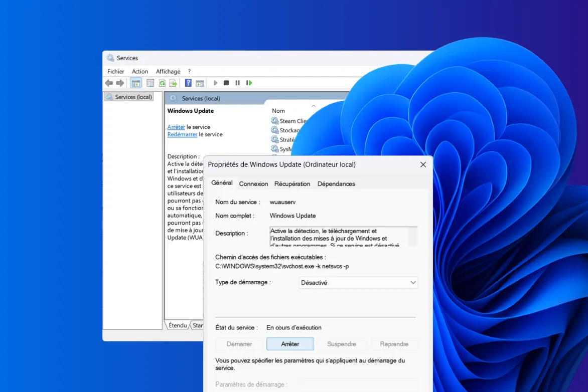Click the Refresh icon in the toolbar
The image size is (588, 392).
point(162,83)
